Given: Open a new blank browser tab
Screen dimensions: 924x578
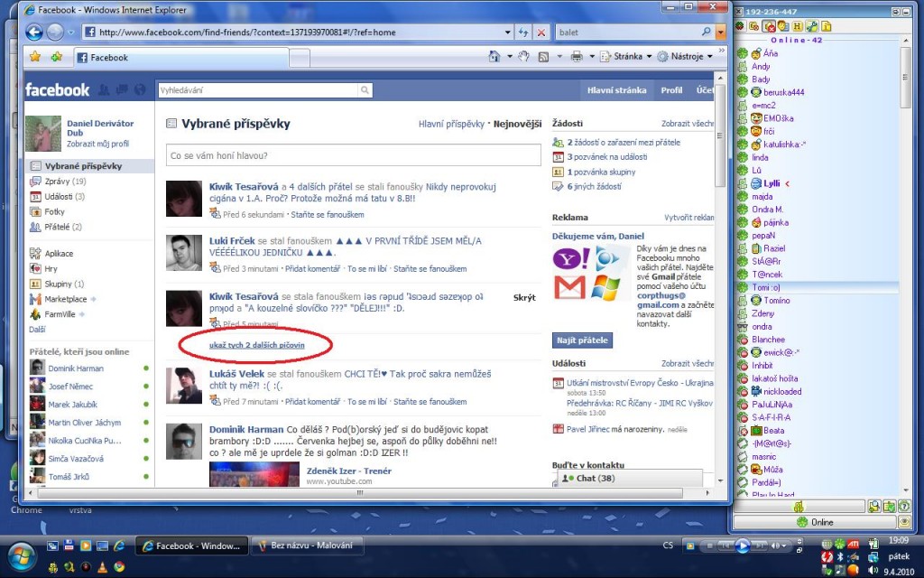Looking at the screenshot, I should click(x=300, y=58).
